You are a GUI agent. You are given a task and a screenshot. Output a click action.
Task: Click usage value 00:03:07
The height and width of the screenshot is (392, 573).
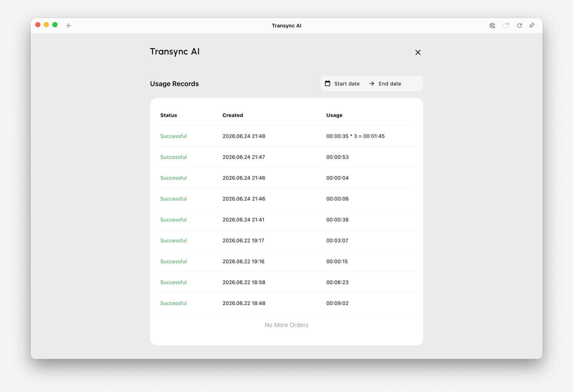(x=337, y=241)
